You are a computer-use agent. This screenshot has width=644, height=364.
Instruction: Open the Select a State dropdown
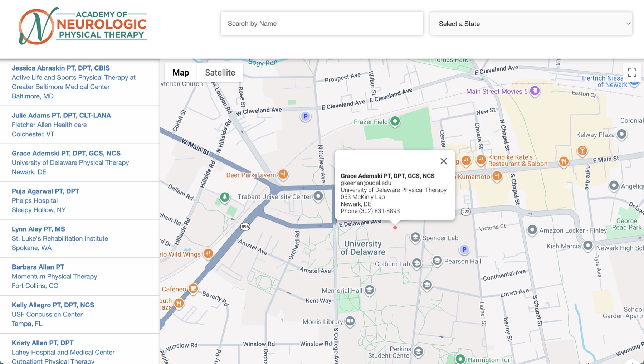tap(531, 24)
